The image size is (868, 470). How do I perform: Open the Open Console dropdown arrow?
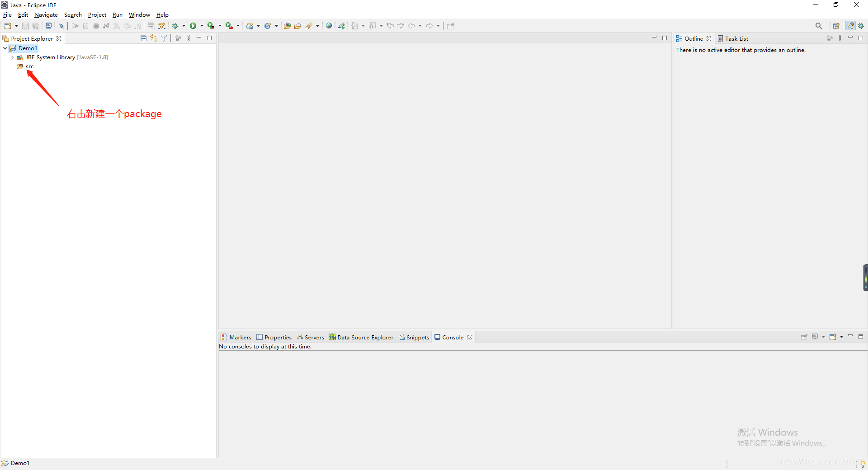841,337
